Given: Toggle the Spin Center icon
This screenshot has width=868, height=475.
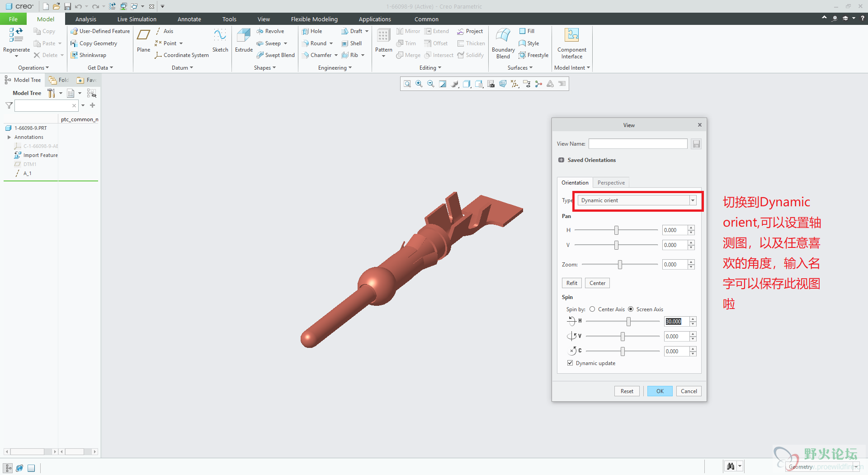Looking at the screenshot, I should point(538,84).
